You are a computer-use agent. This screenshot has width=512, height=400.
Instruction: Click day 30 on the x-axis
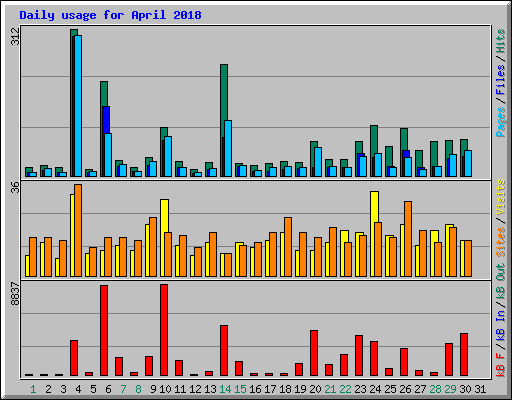point(465,389)
